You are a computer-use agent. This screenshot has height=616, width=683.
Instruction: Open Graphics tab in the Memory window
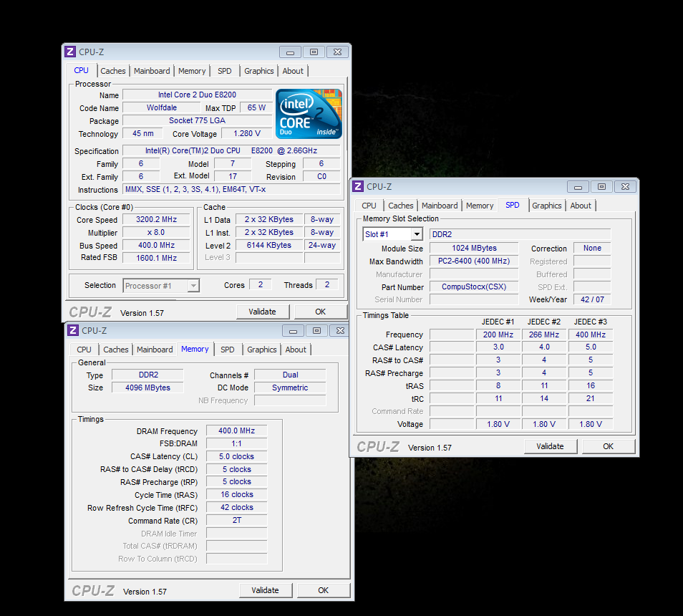coord(262,350)
